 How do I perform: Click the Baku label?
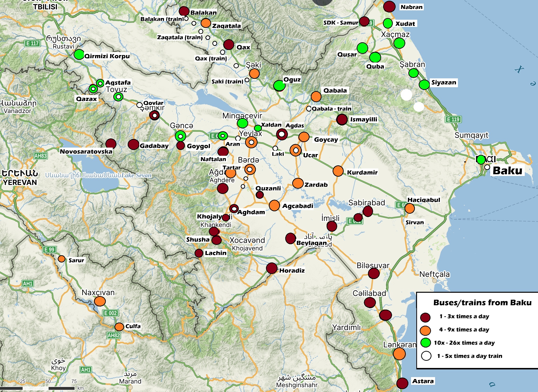coord(507,171)
